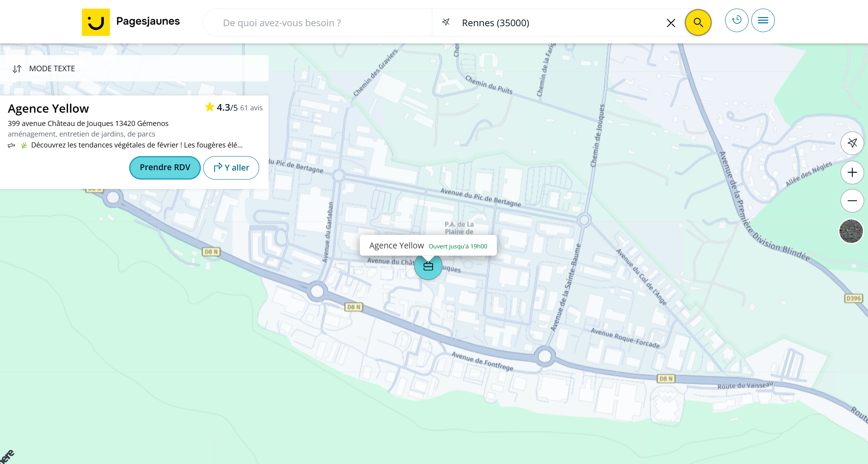
Task: Open the 61 avis reviews link
Action: 251,108
